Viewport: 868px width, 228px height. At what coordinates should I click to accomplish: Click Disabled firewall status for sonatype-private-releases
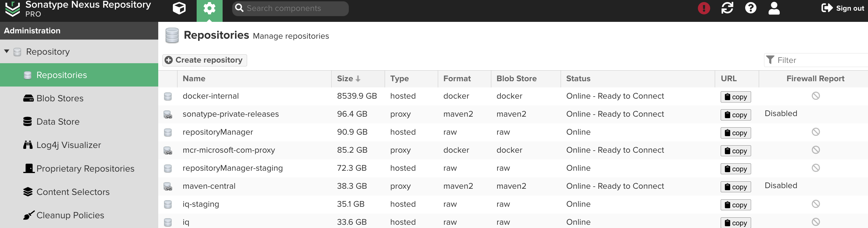781,113
